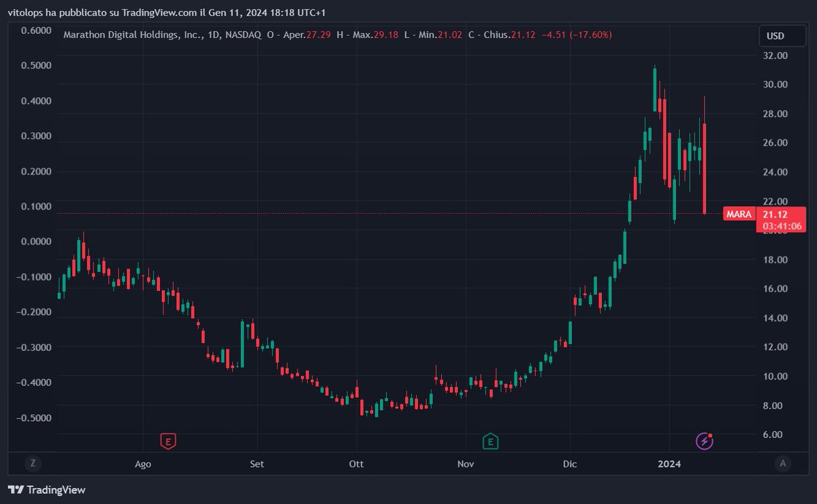Click the -0.2000 left axis value

pyautogui.click(x=34, y=312)
